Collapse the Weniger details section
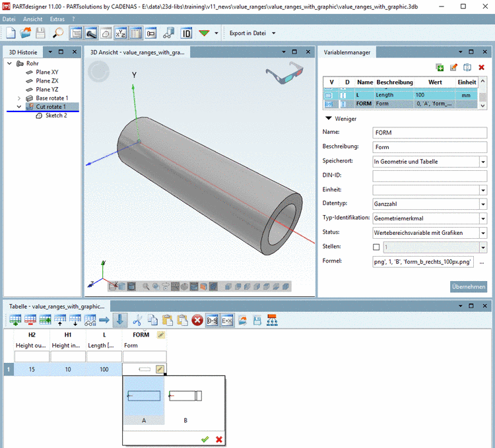The width and height of the screenshot is (495, 448). tap(329, 118)
